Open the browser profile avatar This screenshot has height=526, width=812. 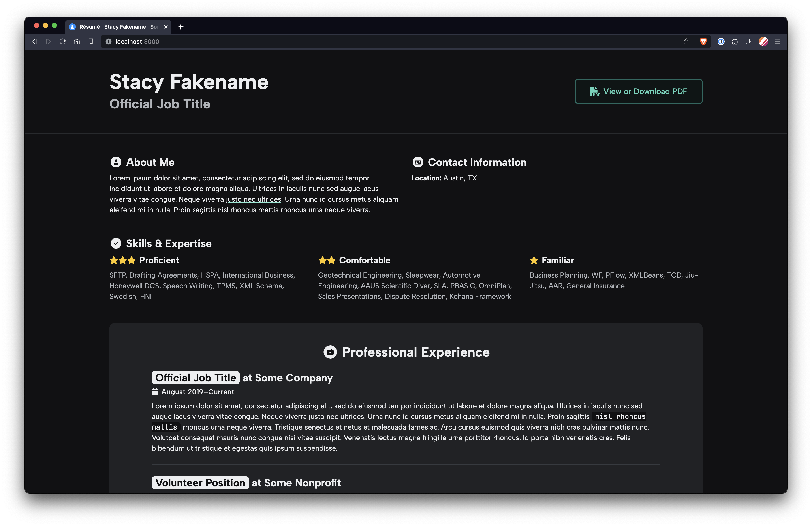tap(763, 42)
